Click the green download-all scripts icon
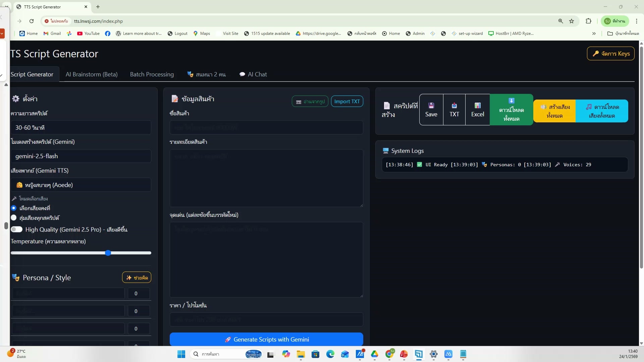This screenshot has width=644, height=362. pyautogui.click(x=511, y=110)
